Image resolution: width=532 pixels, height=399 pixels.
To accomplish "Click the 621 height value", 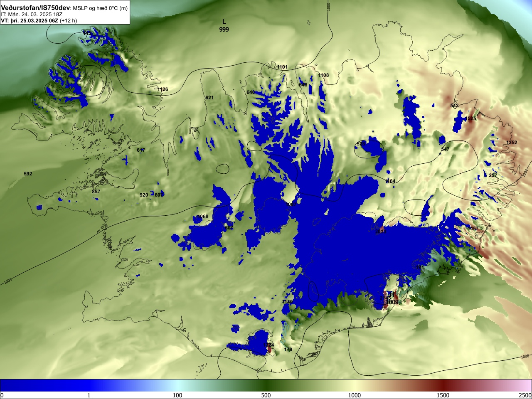I will [209, 98].
